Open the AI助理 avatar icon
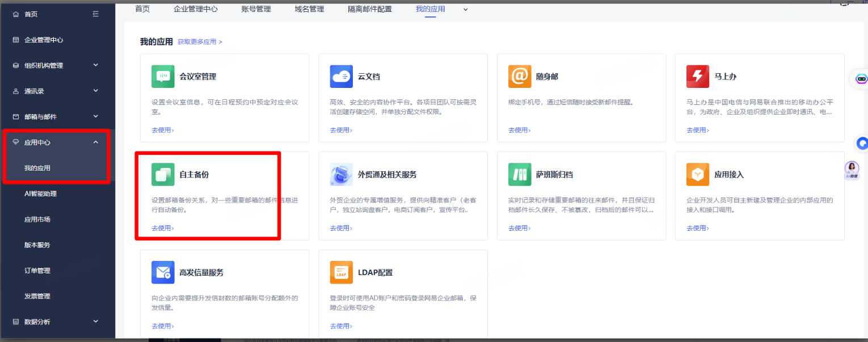This screenshot has height=342, width=868. 852,170
